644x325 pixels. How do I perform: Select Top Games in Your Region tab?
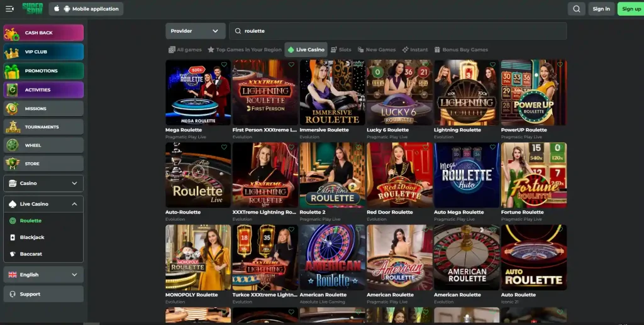pyautogui.click(x=245, y=50)
